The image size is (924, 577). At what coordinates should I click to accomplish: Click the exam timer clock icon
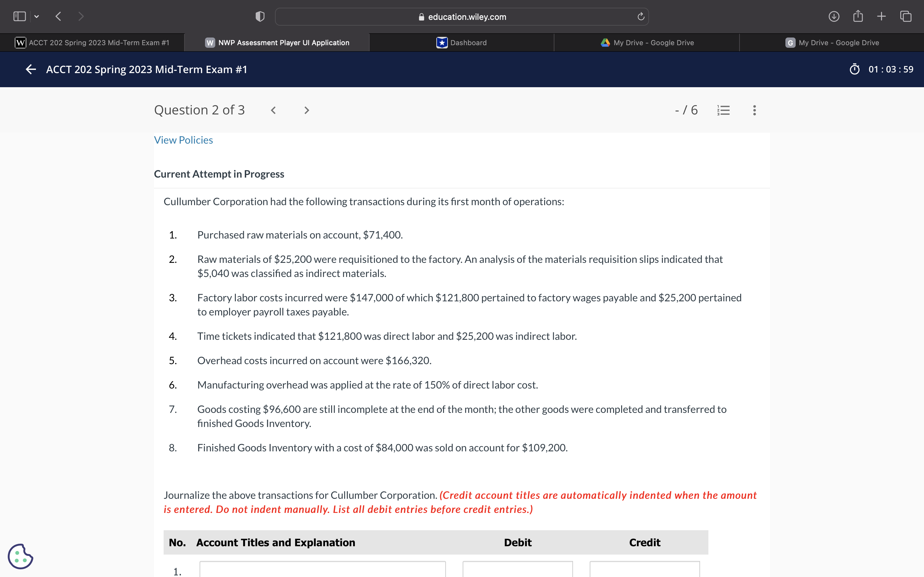pyautogui.click(x=854, y=69)
